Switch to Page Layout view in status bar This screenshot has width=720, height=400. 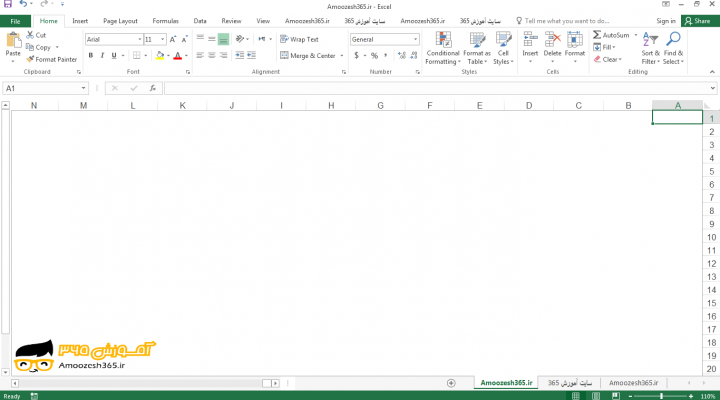[x=596, y=396]
